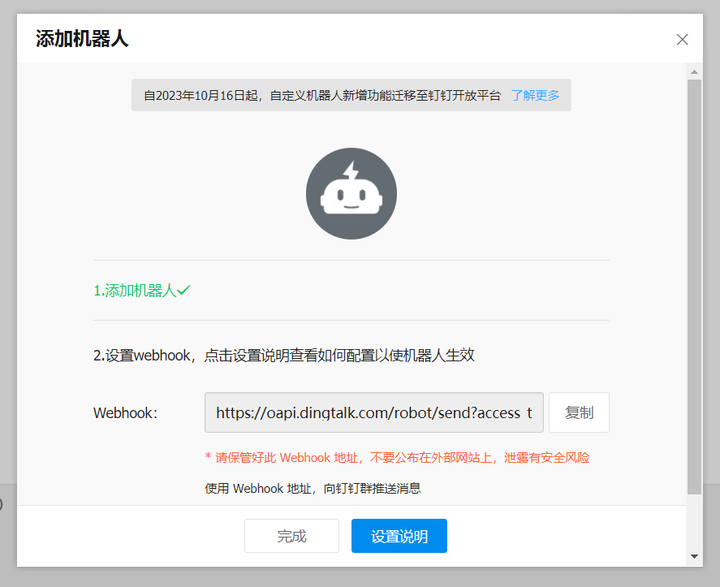The image size is (720, 587).
Task: Click the scrollbar up arrow
Action: [694, 72]
